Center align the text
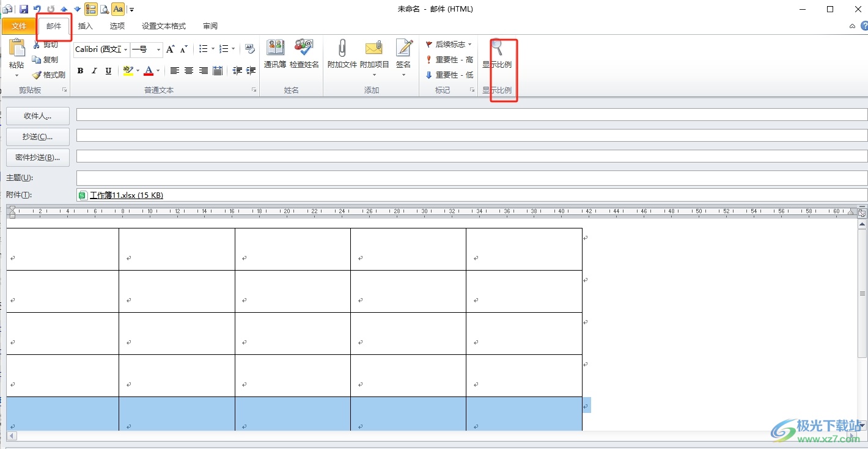 click(189, 71)
